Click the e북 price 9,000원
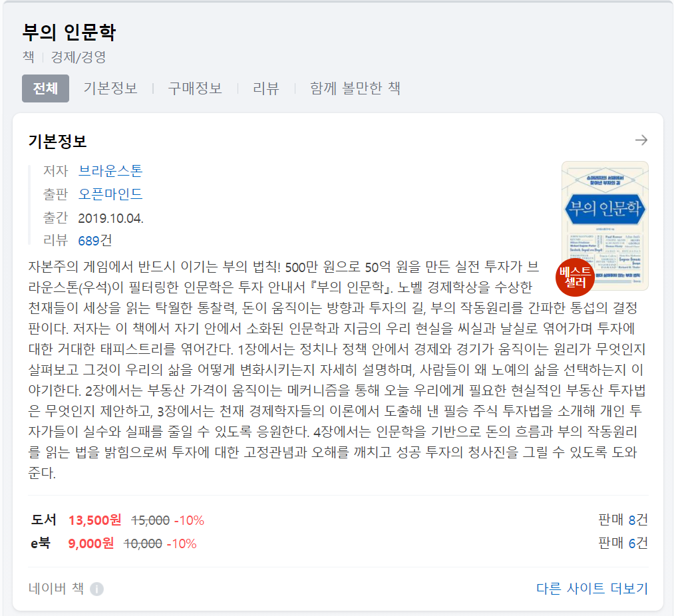The height and width of the screenshot is (616, 674). (91, 543)
